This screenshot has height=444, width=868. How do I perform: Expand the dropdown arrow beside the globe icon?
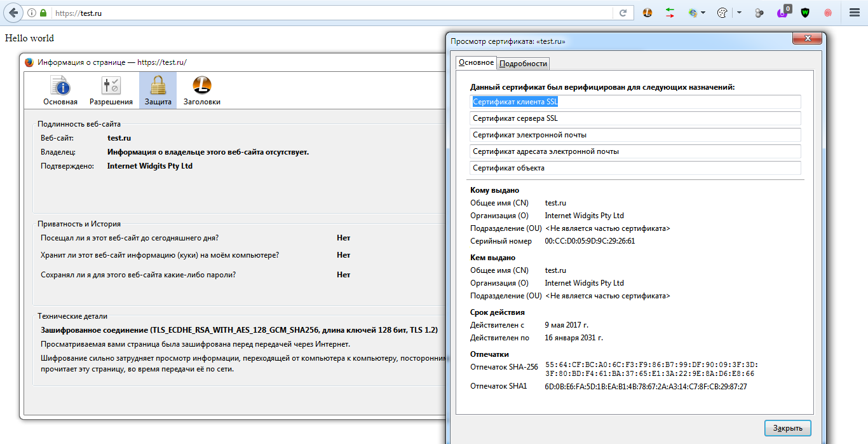(703, 13)
